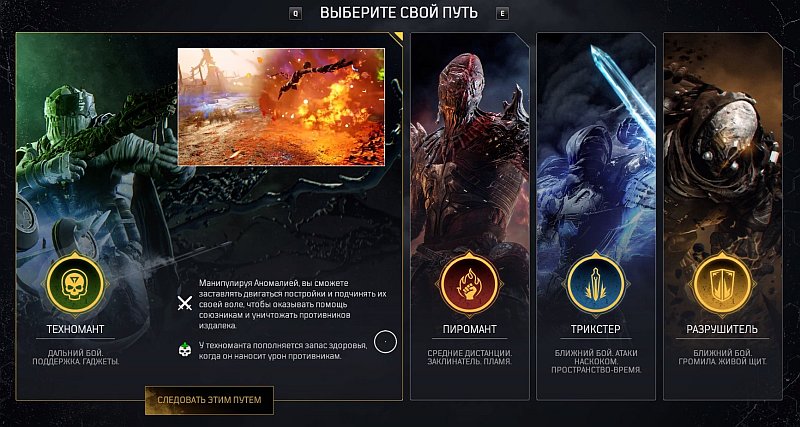This screenshot has height=427, width=800.
Task: Click the E key next-class icon
Action: tap(503, 14)
